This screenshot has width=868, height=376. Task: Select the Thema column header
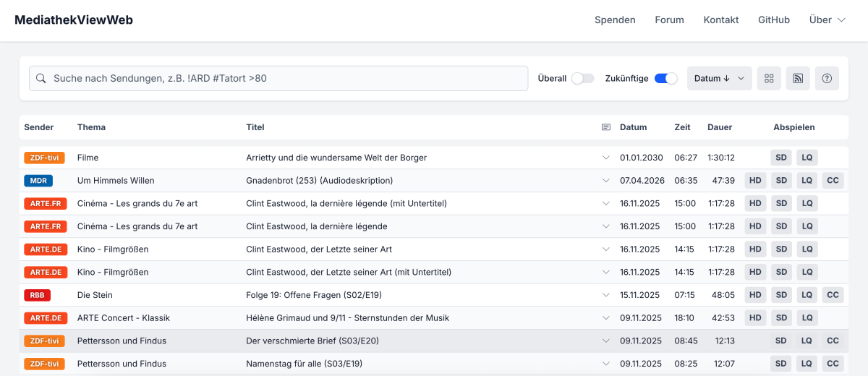coord(91,127)
